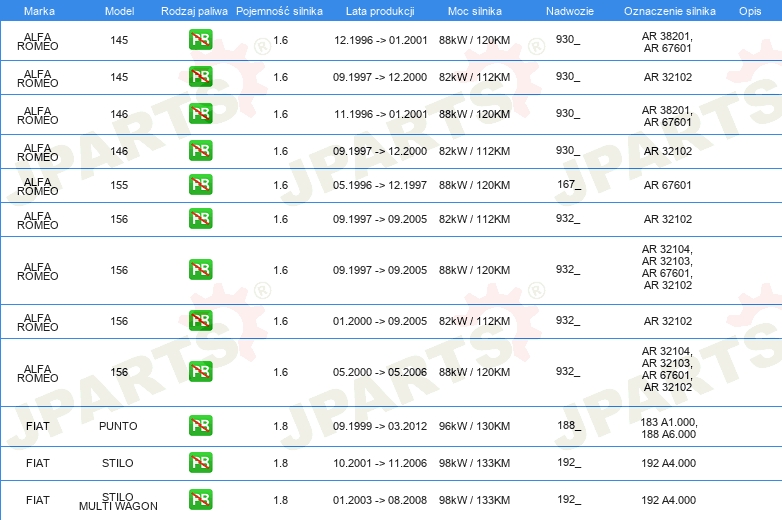Screen dimensions: 782x520
Task: Click engine code list in the 156 05.2000 row
Action: tap(667, 369)
